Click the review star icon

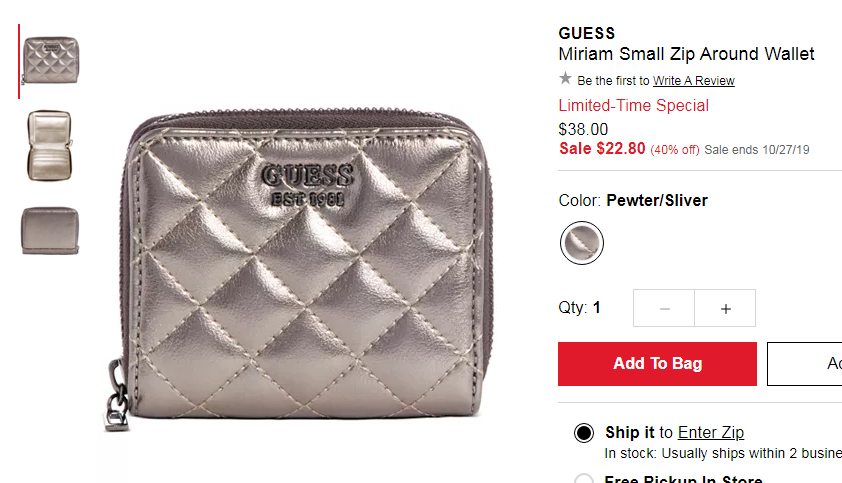coord(565,79)
